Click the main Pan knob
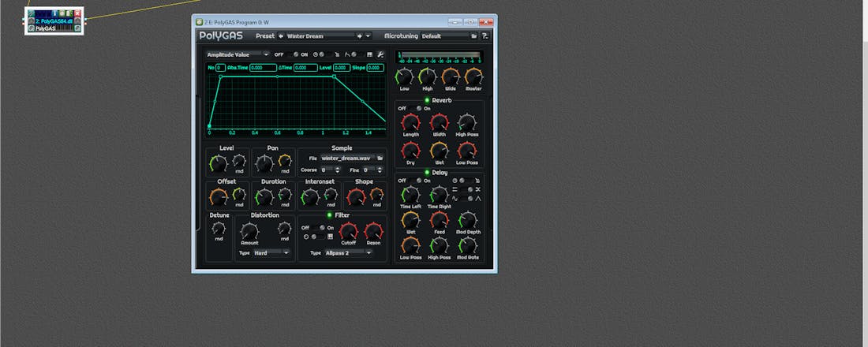The width and height of the screenshot is (868, 347). tap(264, 163)
